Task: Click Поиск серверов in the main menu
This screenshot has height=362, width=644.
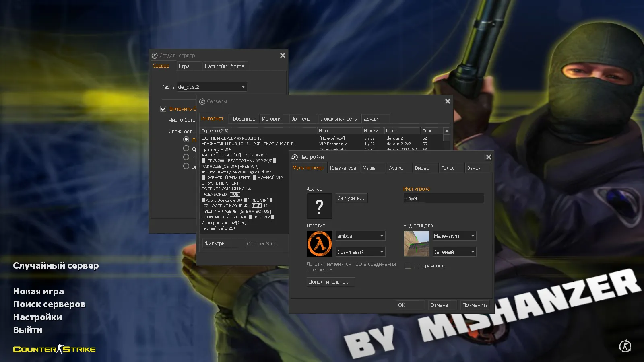Action: click(49, 304)
